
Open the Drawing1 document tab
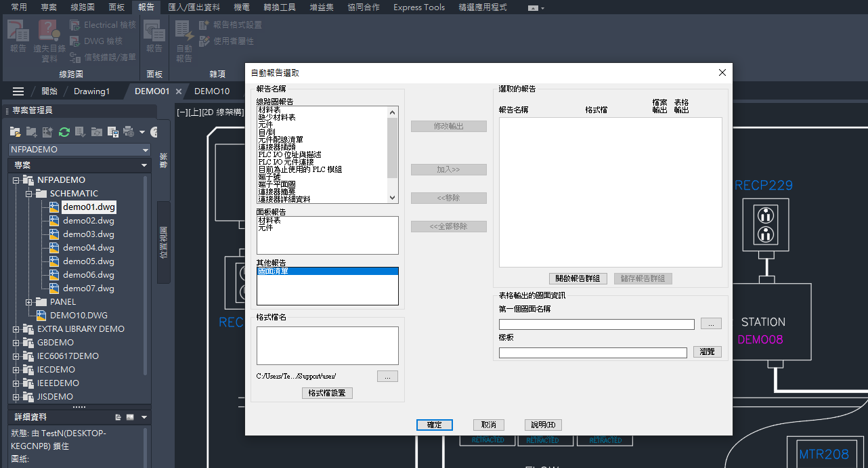pyautogui.click(x=91, y=91)
